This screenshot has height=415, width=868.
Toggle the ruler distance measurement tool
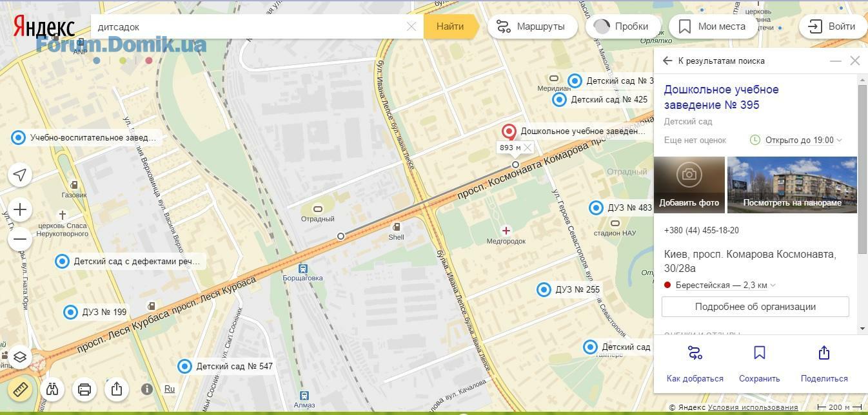(x=20, y=389)
